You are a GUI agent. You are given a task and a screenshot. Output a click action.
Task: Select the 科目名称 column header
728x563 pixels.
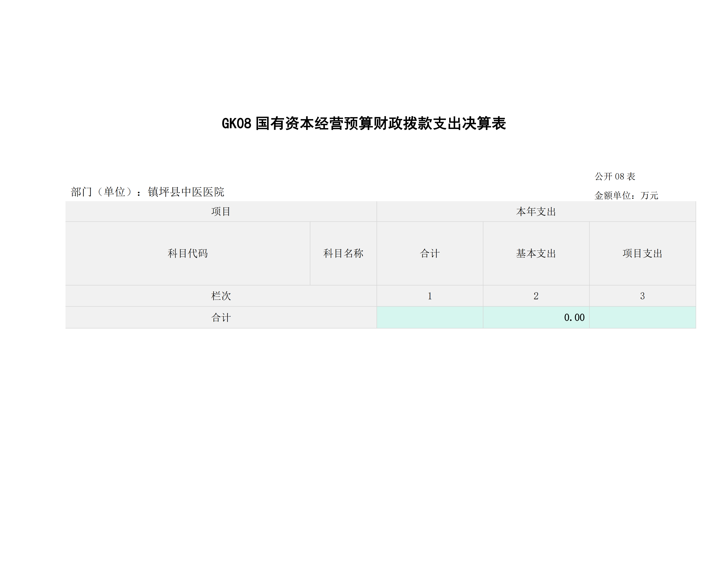(343, 253)
